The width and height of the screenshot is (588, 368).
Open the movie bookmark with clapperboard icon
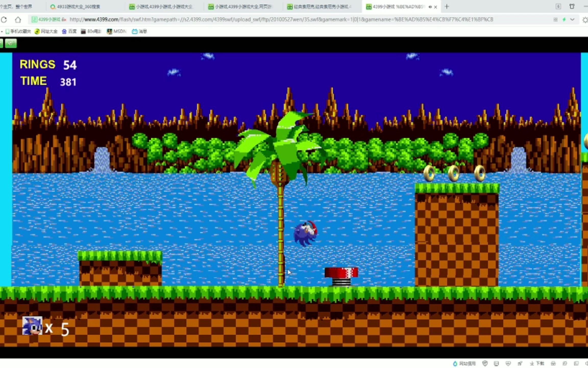click(91, 31)
